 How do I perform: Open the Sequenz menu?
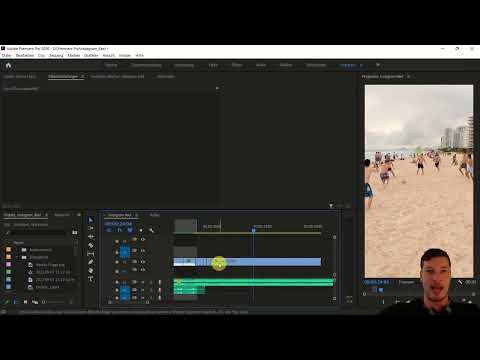tap(56, 55)
